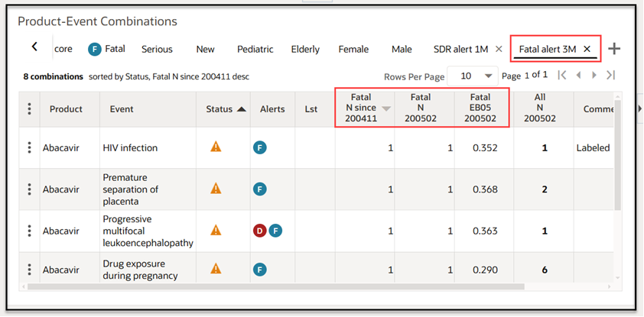The image size is (644, 317).
Task: Click warning icon for Progressive multifocal leukoencephalopathy
Action: click(216, 230)
